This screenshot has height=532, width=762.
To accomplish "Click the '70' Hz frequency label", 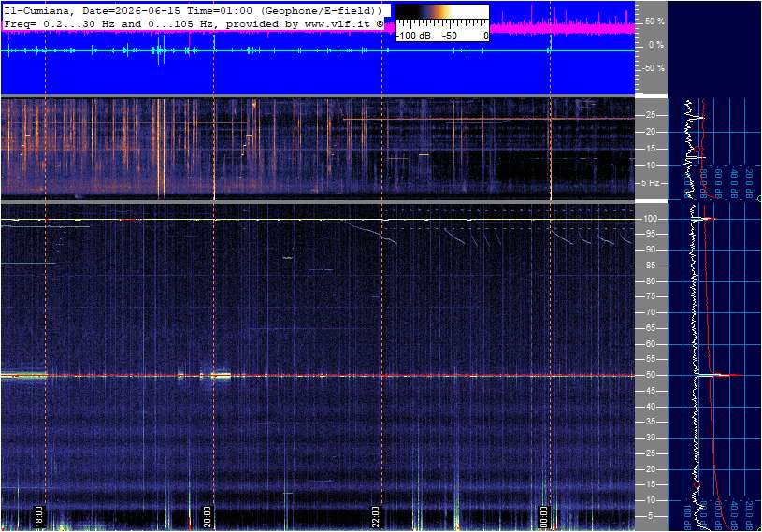I will [x=650, y=312].
